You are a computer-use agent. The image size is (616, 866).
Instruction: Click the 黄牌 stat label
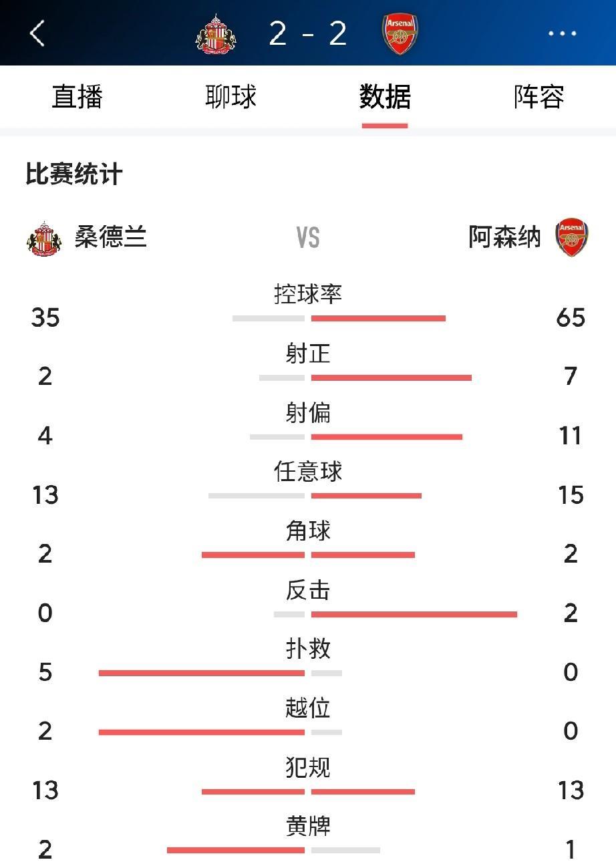click(307, 828)
